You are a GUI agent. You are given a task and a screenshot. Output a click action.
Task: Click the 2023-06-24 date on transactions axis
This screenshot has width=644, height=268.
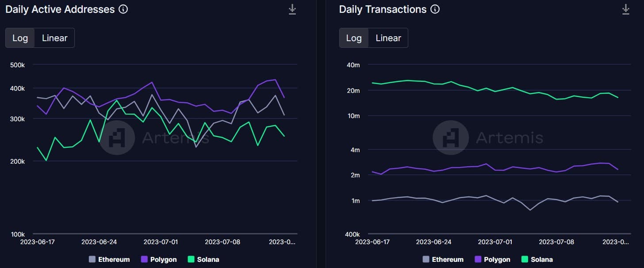click(434, 242)
